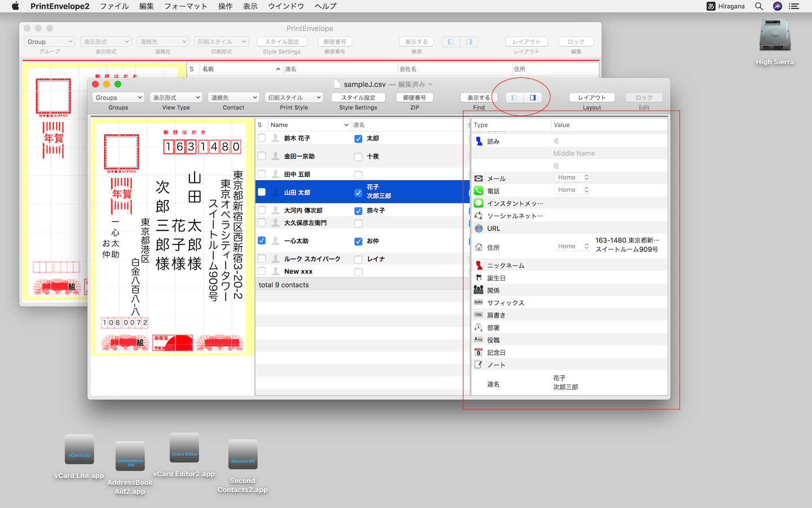Click the ロック Edit button

[644, 98]
